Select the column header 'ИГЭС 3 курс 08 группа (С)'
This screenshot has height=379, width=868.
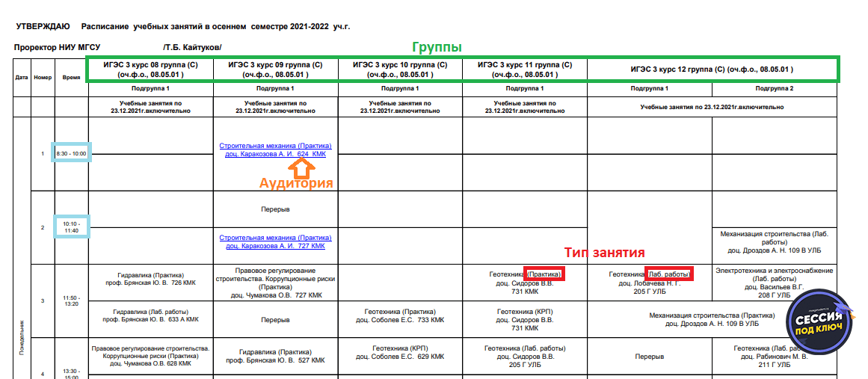(150, 70)
